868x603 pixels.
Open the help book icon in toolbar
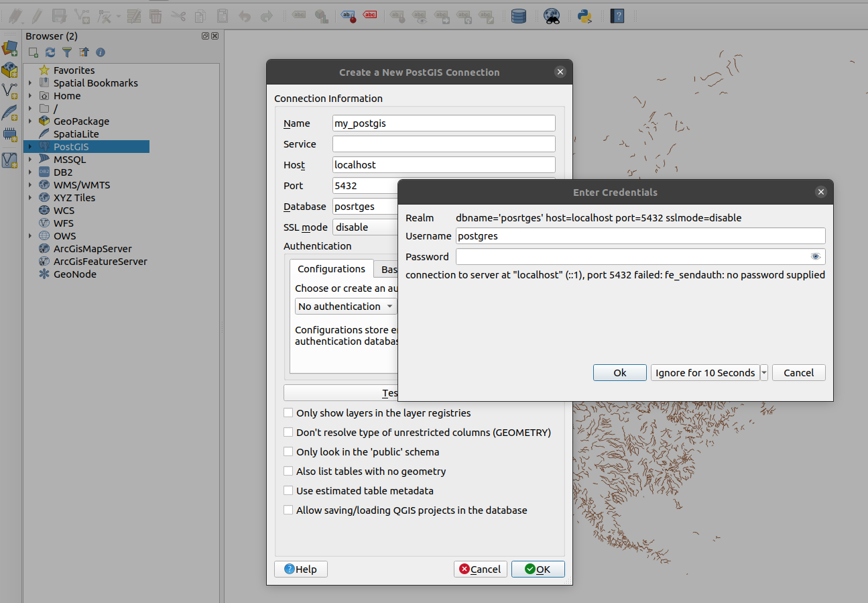point(617,16)
